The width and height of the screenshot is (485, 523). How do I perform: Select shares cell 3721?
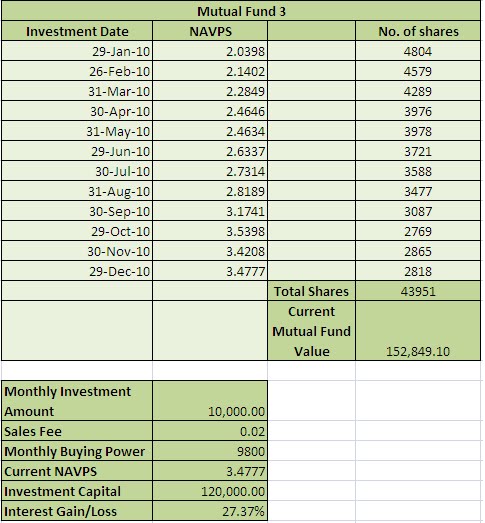tap(418, 151)
